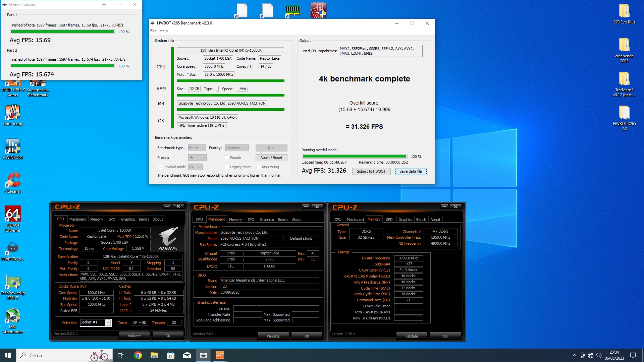Switch to Mainboard tab in the first CPU-Z window
Screen dimensions: 644x362
coord(78,219)
